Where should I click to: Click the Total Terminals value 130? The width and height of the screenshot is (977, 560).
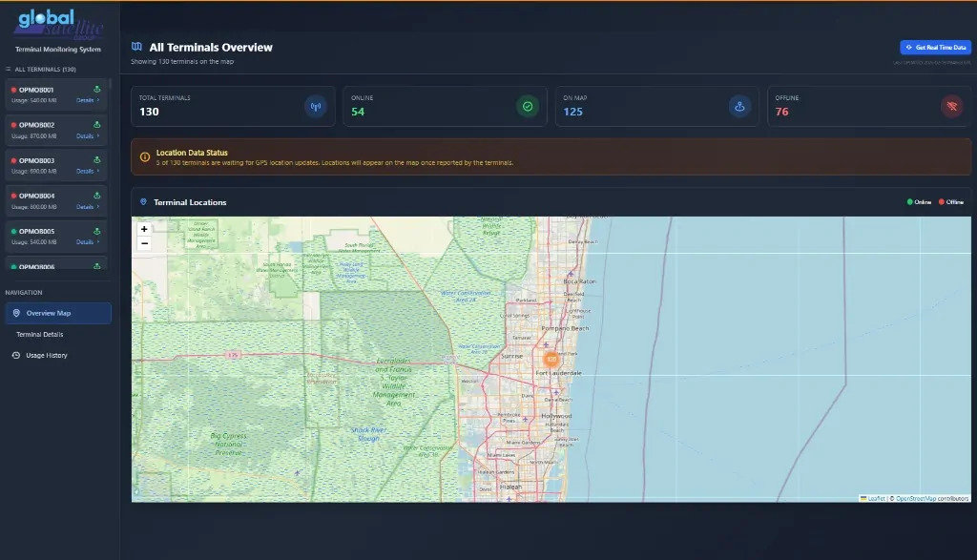(x=149, y=112)
